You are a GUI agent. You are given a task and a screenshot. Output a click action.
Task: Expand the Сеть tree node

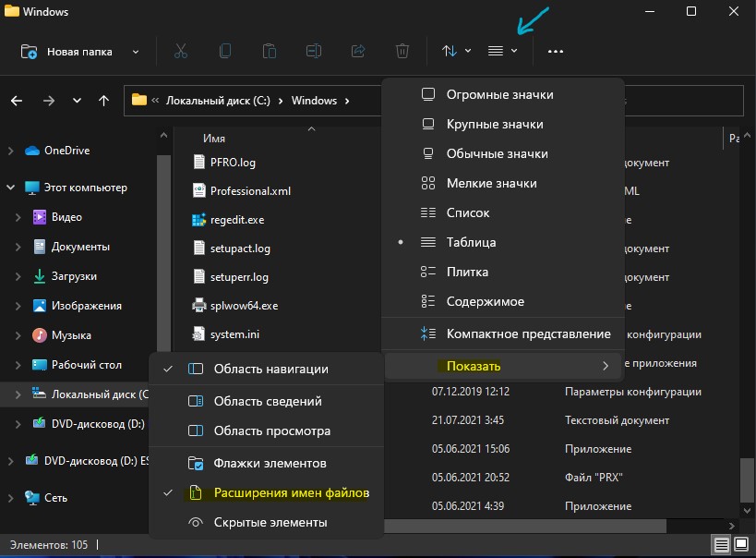coord(10,498)
